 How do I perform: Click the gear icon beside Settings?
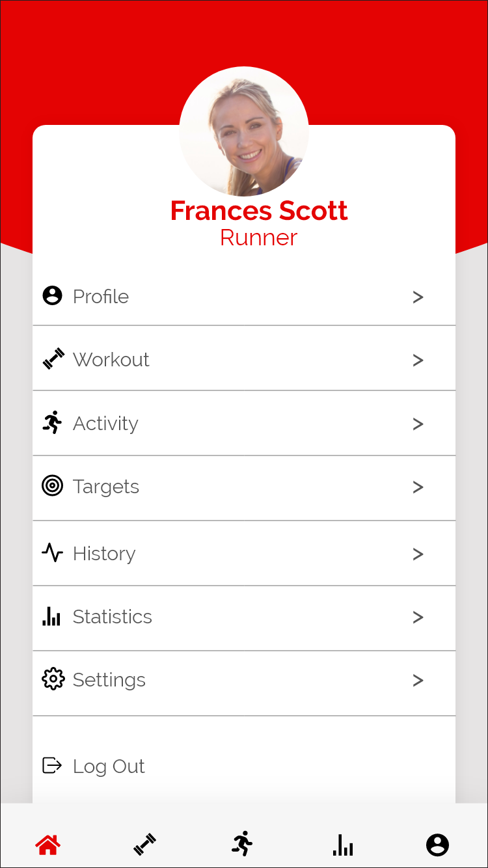53,679
